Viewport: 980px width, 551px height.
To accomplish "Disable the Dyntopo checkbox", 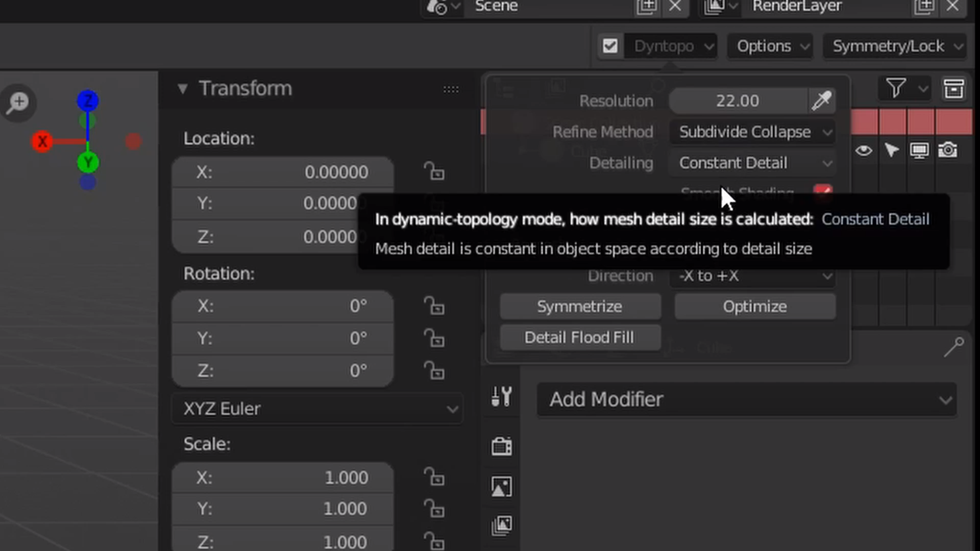I will (610, 46).
